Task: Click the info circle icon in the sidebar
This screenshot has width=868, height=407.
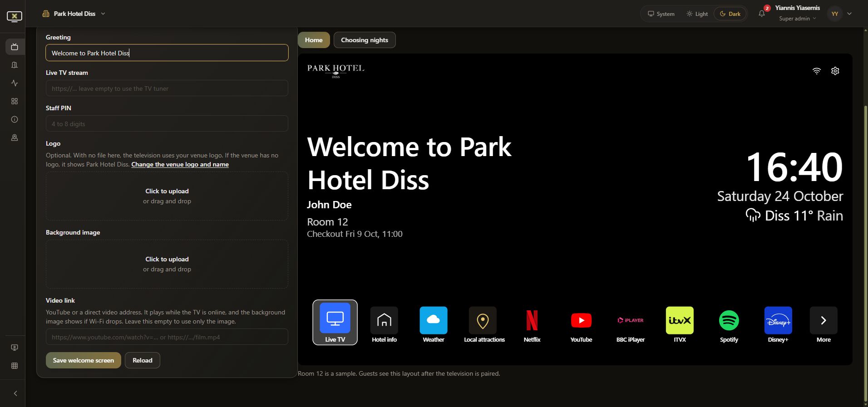Action: [15, 119]
